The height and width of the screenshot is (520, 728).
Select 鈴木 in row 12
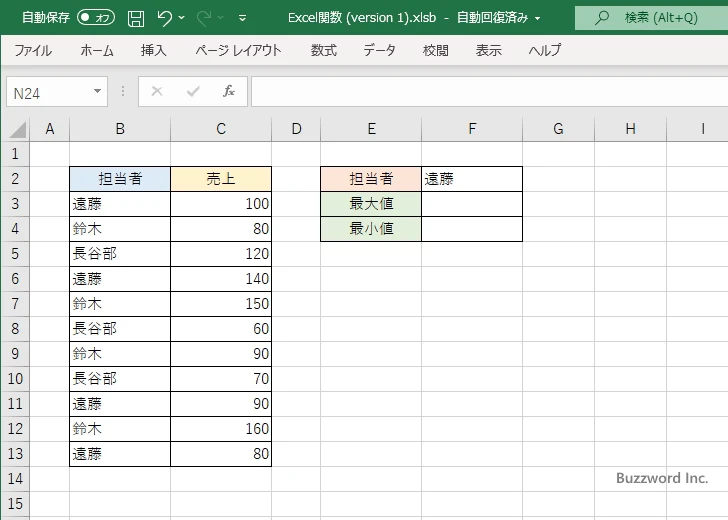(120, 429)
